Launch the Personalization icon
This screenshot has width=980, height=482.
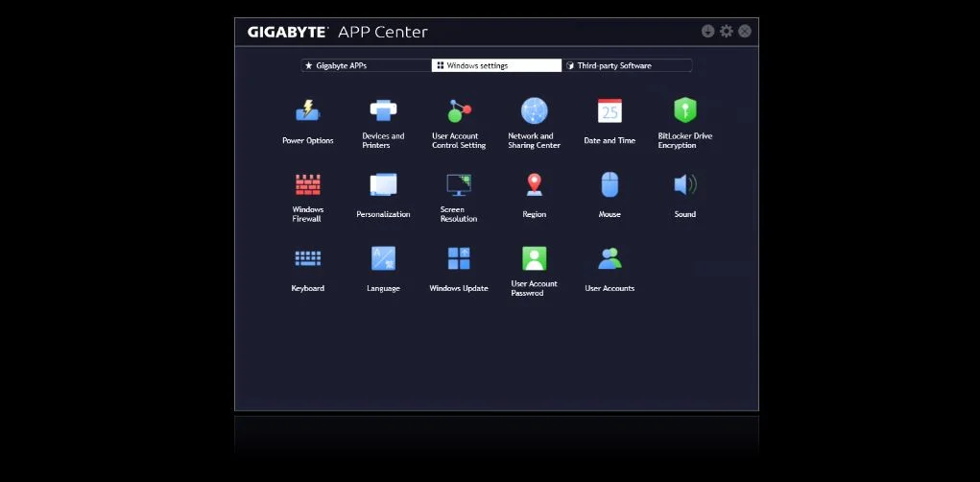[383, 184]
